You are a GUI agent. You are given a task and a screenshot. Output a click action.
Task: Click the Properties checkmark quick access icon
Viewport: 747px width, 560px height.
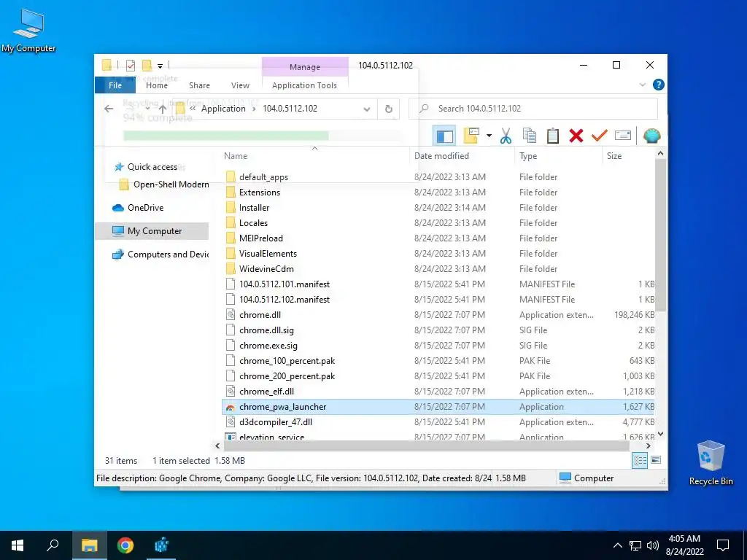pos(131,65)
